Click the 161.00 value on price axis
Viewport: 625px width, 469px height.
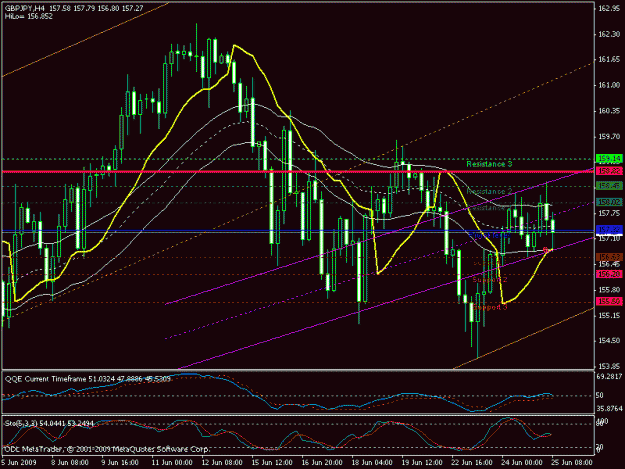point(609,85)
